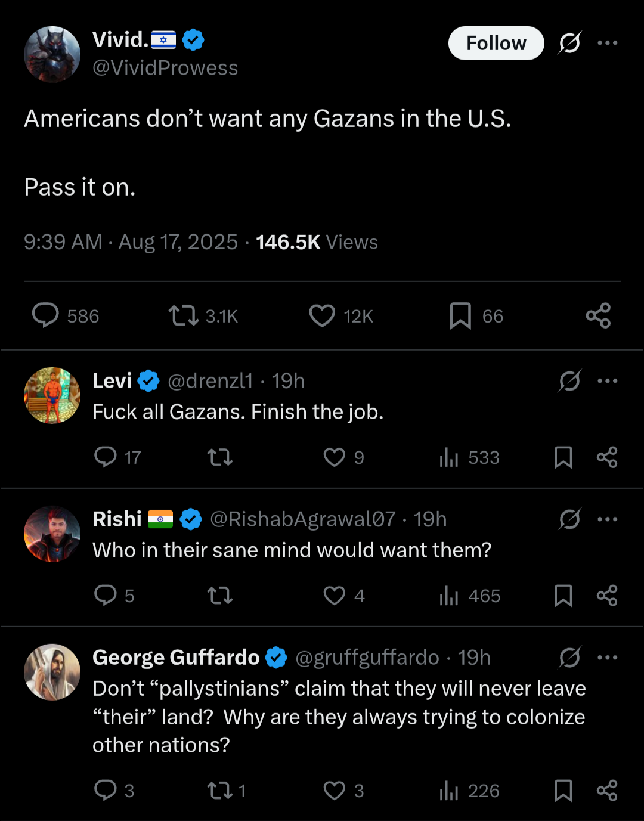Like the main post with 12K likes
Viewport: 644px width, 821px height.
[322, 315]
